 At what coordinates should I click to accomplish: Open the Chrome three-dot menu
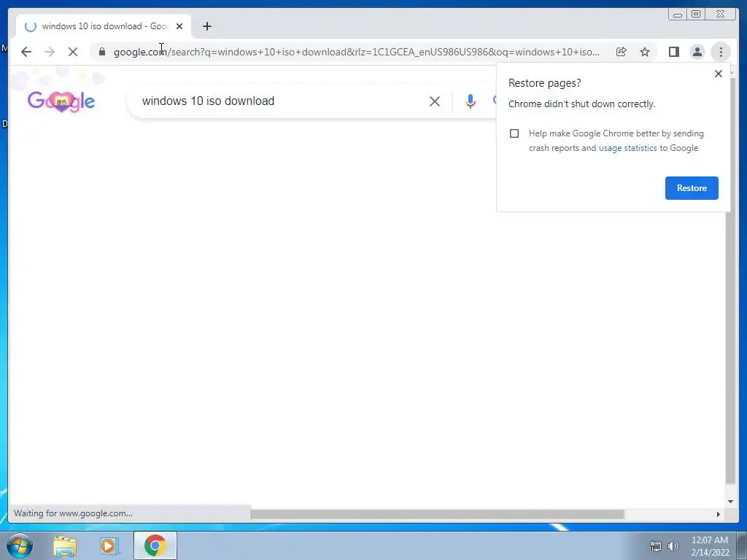(721, 52)
